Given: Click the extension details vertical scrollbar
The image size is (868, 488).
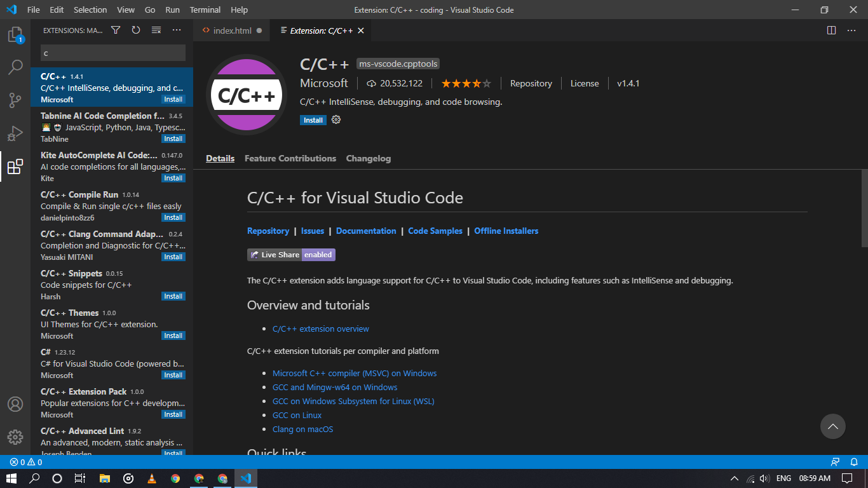Looking at the screenshot, I should (x=864, y=208).
